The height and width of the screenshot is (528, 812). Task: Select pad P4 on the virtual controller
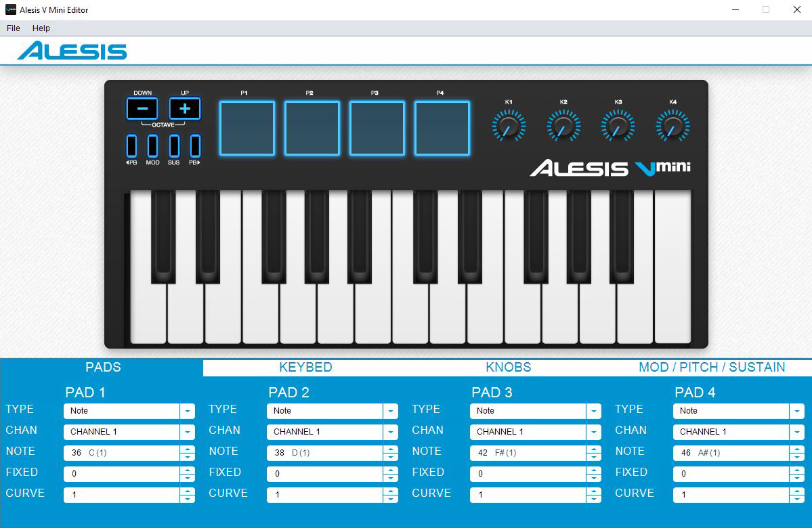[x=442, y=128]
